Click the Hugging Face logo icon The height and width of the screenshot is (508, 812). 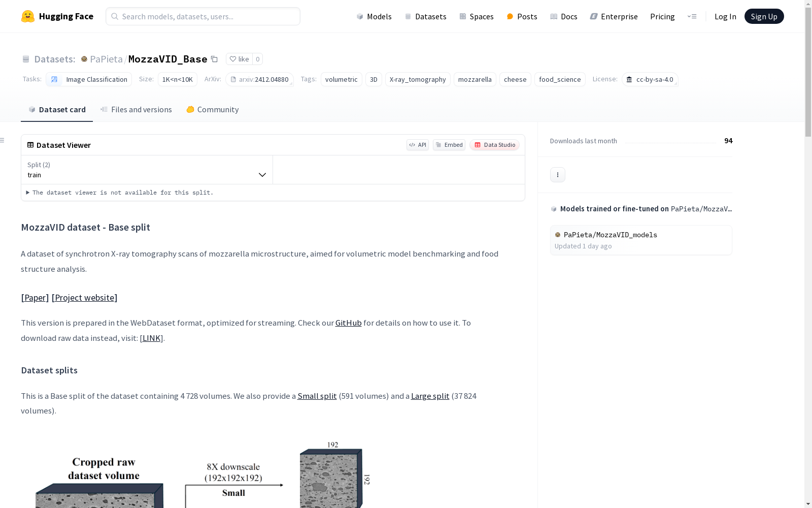coord(28,16)
